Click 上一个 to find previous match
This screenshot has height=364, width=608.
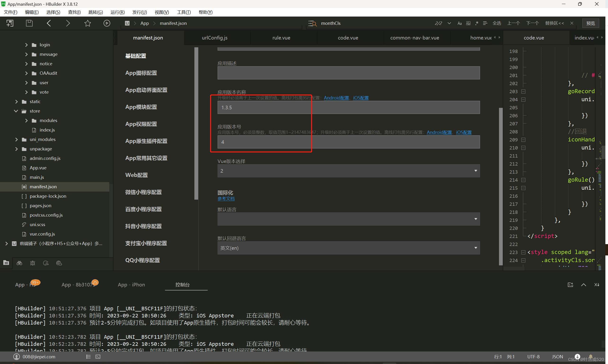pos(514,23)
